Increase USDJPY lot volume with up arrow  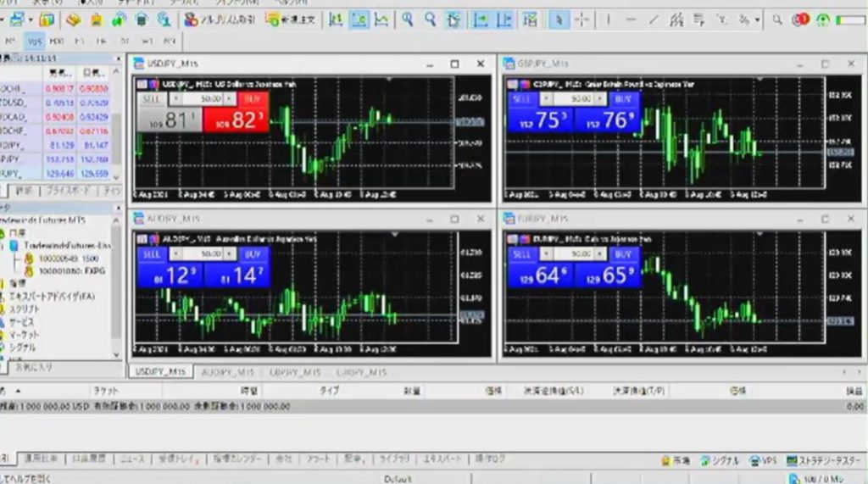point(231,99)
